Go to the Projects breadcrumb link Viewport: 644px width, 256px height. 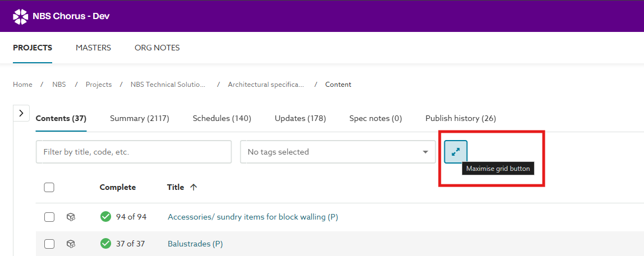tap(98, 85)
